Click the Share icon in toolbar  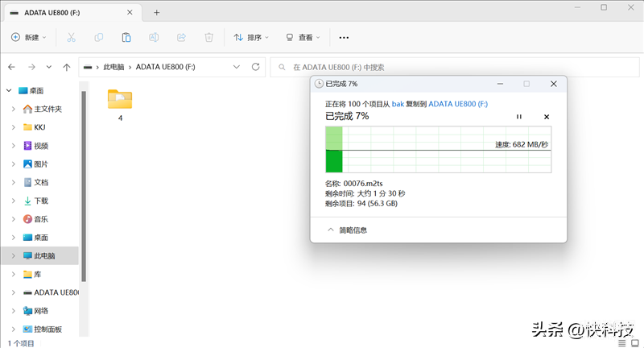[181, 37]
